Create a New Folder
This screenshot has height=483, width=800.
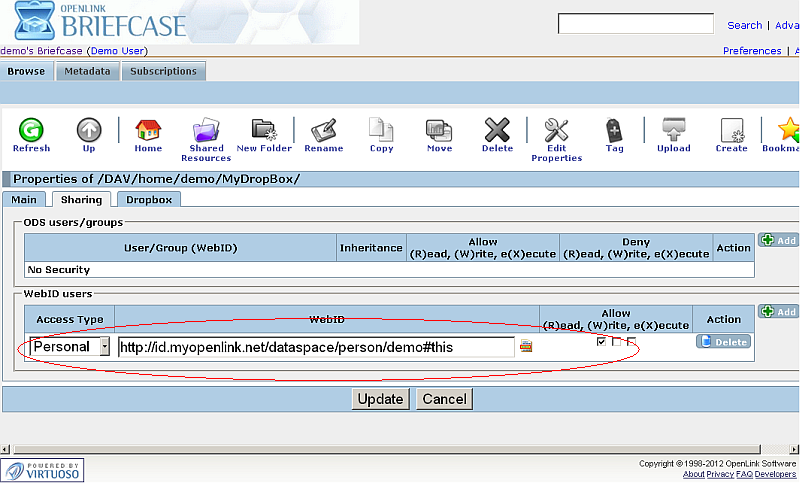264,135
